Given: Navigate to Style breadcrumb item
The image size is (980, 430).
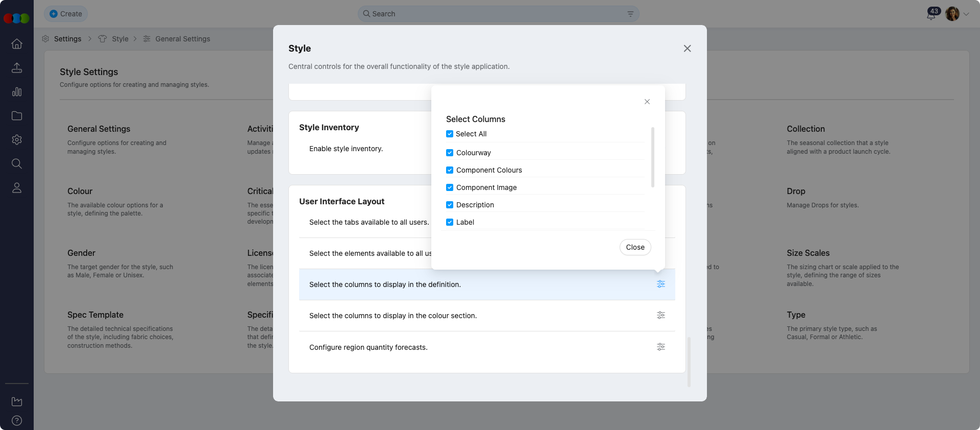Looking at the screenshot, I should pos(120,39).
